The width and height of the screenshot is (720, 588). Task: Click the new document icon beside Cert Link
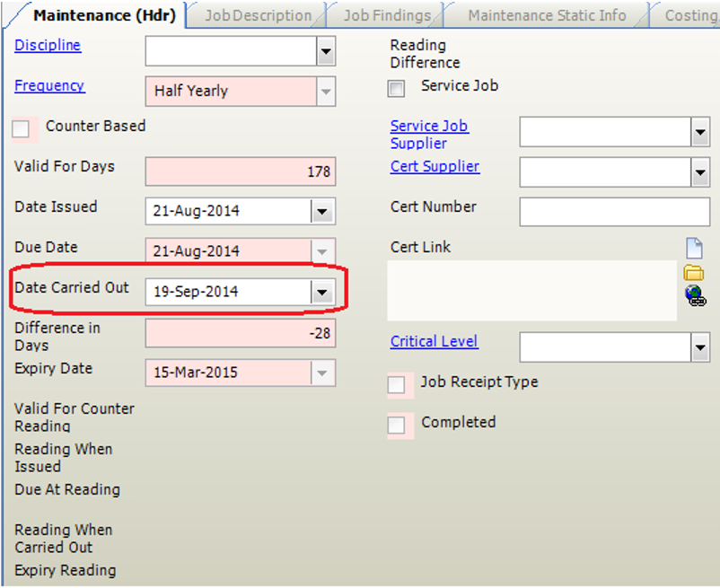coord(693,249)
